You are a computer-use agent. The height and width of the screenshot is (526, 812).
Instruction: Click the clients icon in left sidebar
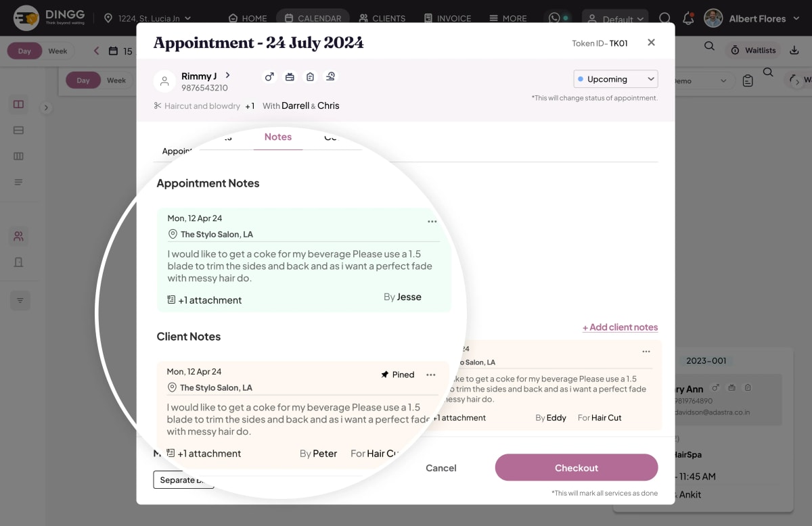pos(19,237)
